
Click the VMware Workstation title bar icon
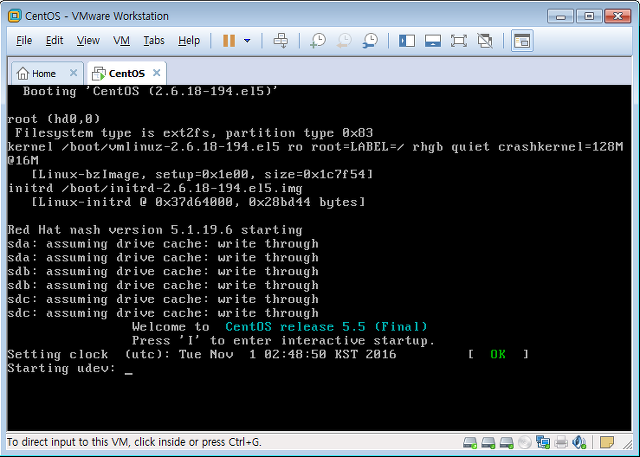pos(14,16)
